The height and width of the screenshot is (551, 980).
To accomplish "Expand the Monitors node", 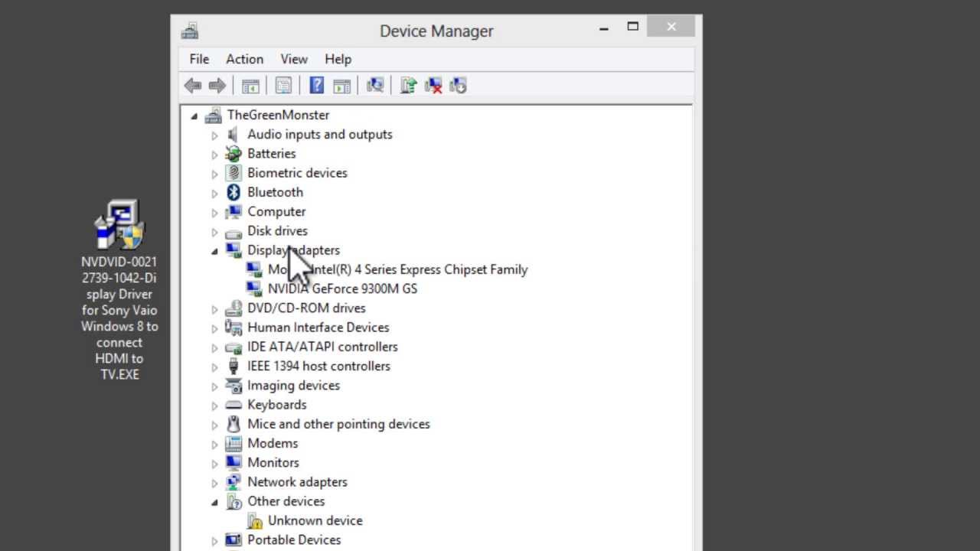I will pyautogui.click(x=214, y=463).
